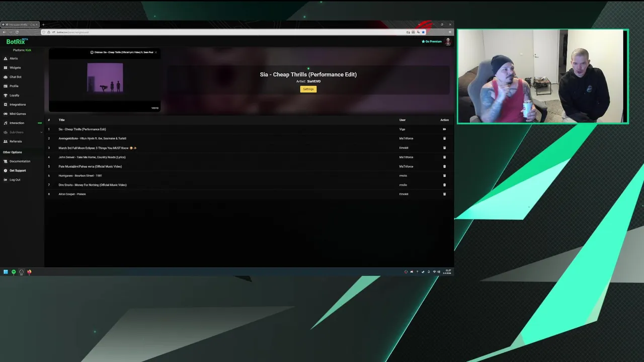Expand the Sub-Users chevron
Screen dimensions: 644x362
pos(41,132)
